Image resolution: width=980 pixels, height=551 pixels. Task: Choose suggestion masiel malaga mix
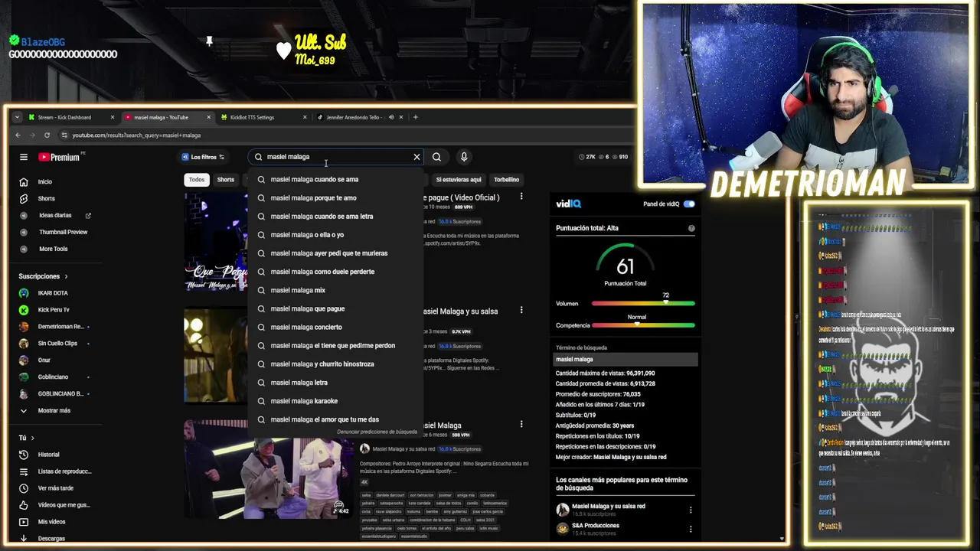(x=335, y=290)
